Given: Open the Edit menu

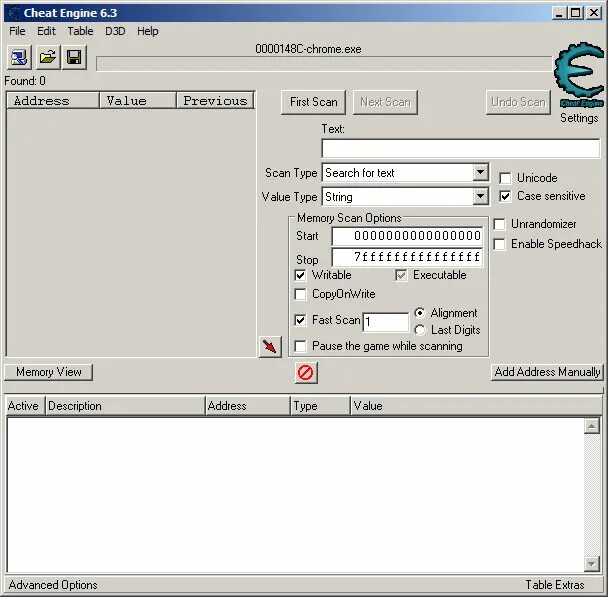Looking at the screenshot, I should click(46, 31).
